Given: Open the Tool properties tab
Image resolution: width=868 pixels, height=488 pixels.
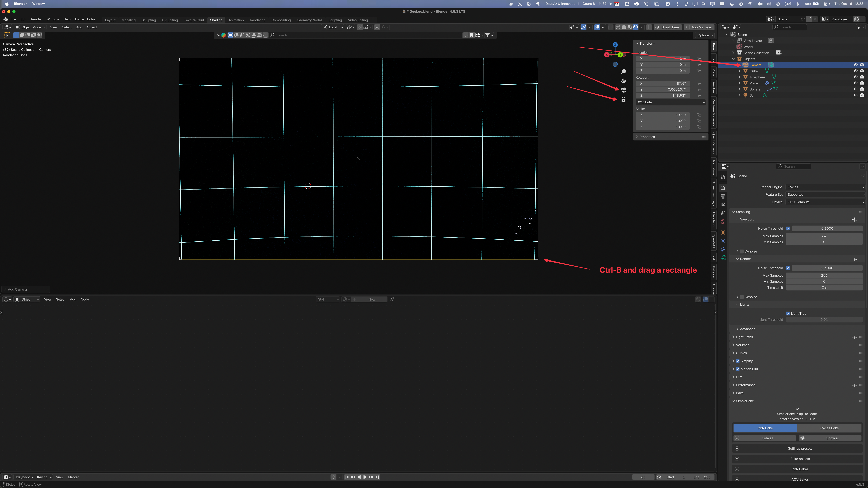Looking at the screenshot, I should click(723, 177).
